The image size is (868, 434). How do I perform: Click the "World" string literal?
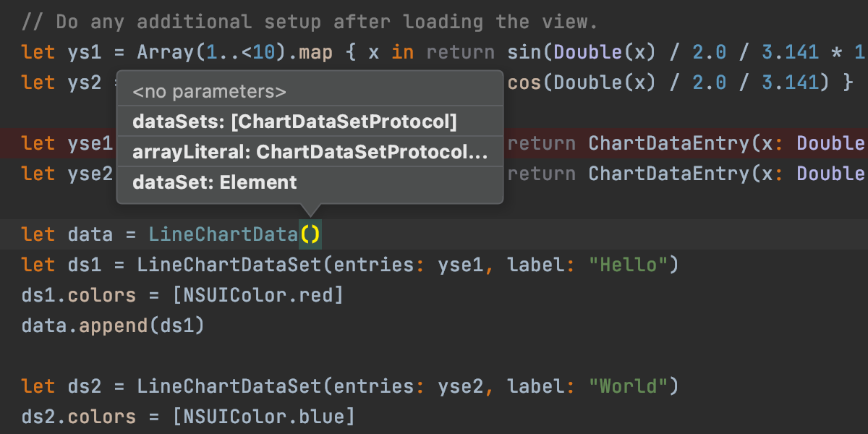[629, 386]
